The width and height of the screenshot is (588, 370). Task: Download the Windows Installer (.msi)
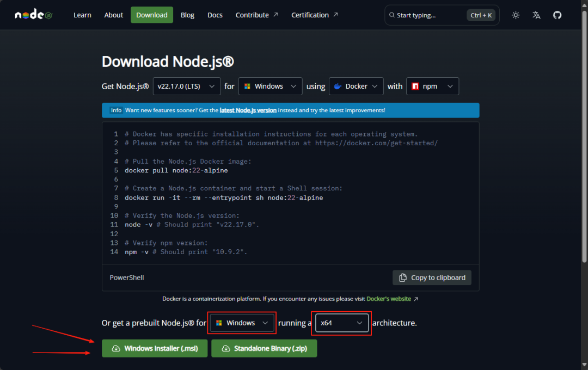pos(155,348)
